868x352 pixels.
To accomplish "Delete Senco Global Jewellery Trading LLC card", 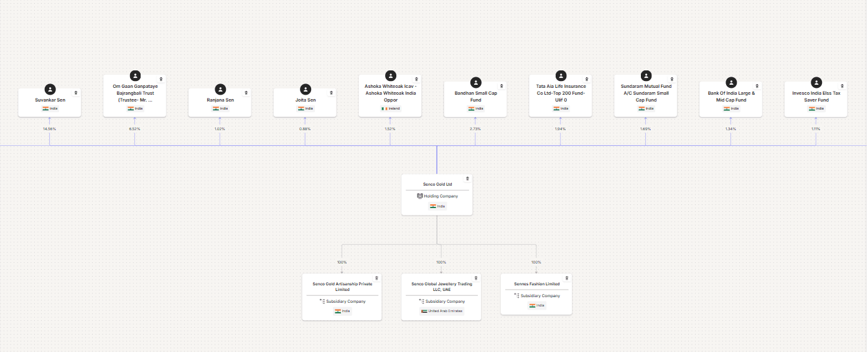I will [476, 278].
